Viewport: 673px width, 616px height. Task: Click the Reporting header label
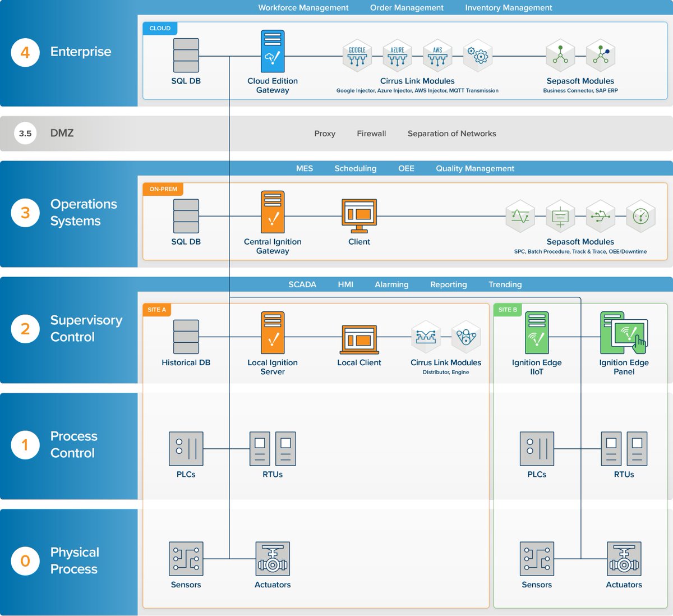pyautogui.click(x=449, y=284)
